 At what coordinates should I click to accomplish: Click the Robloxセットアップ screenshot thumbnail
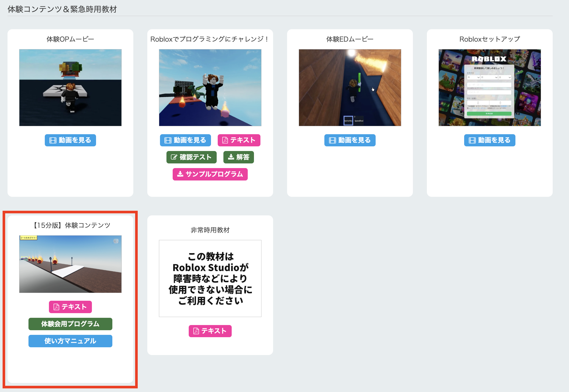pos(489,88)
